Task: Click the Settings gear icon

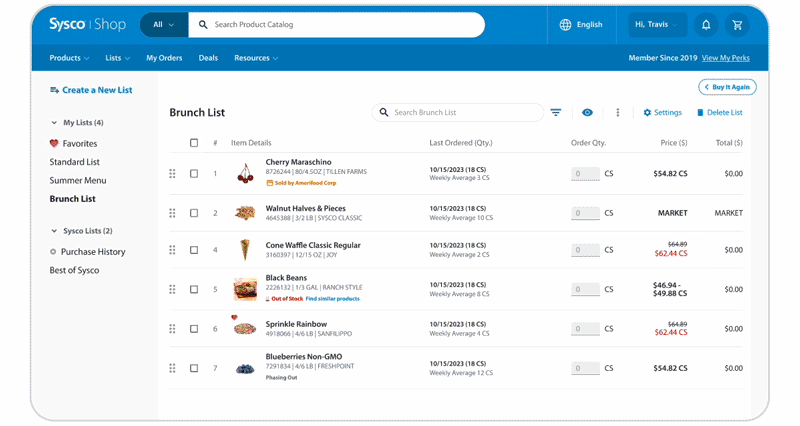Action: coord(647,112)
